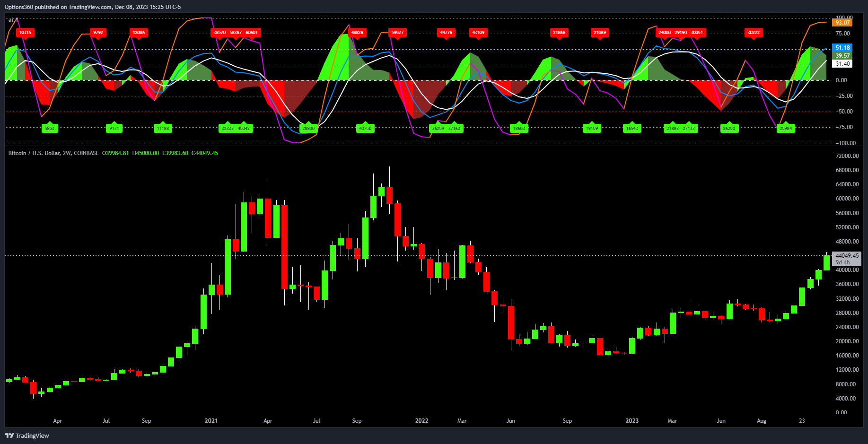Click the red 58367 sell label
The height and width of the screenshot is (444, 868).
(x=236, y=33)
